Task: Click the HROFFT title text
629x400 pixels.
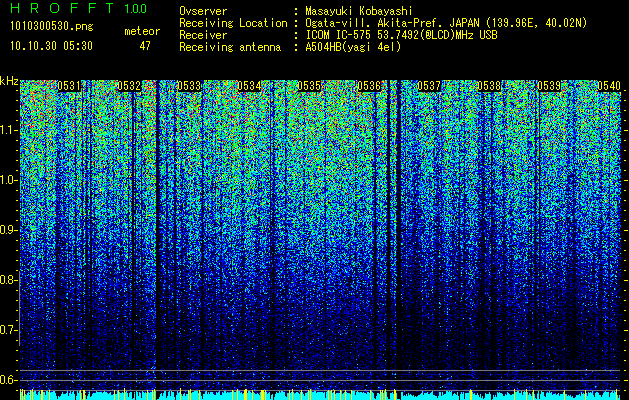Action: coord(62,8)
